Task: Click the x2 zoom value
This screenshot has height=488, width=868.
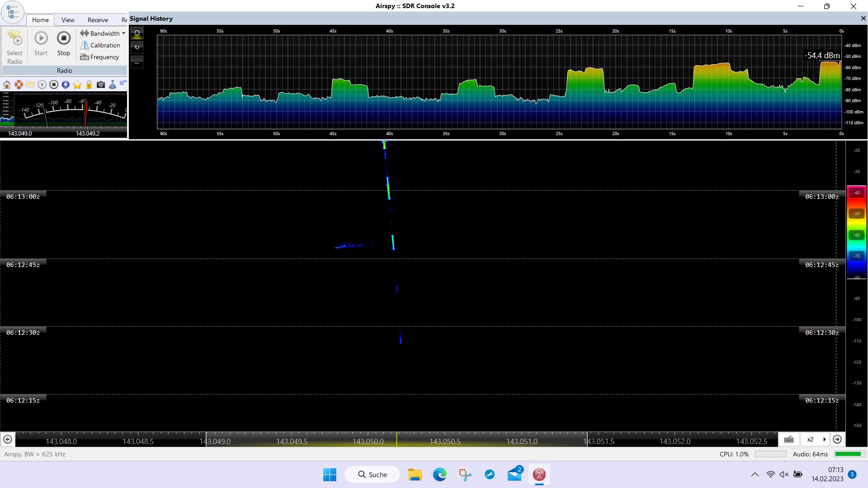Action: click(x=810, y=439)
